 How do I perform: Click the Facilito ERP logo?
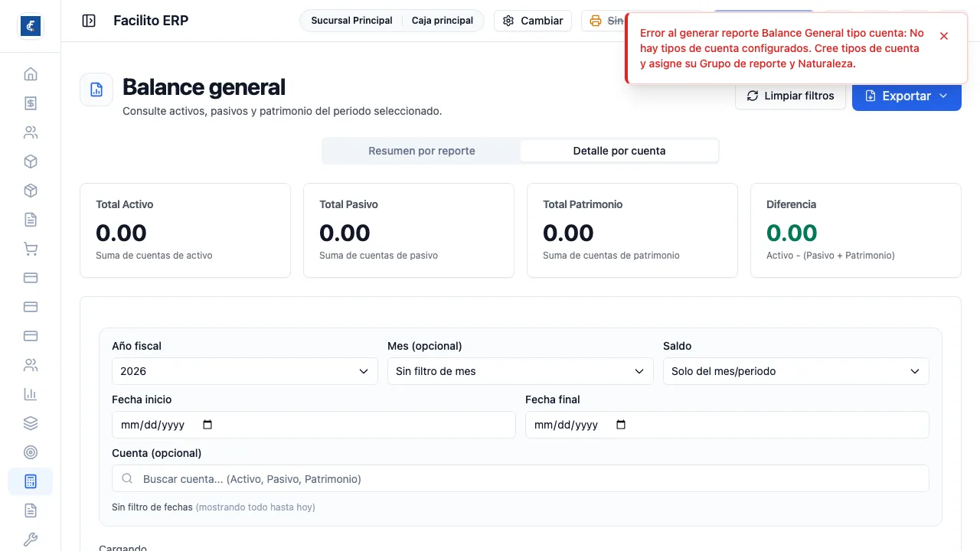[x=31, y=26]
